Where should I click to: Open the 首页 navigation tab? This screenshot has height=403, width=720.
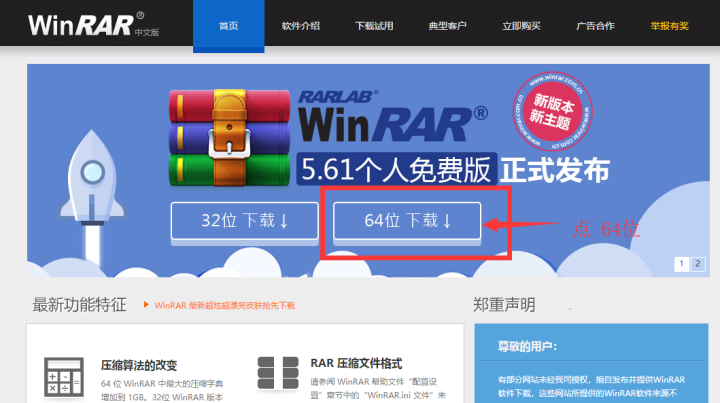[x=229, y=26]
